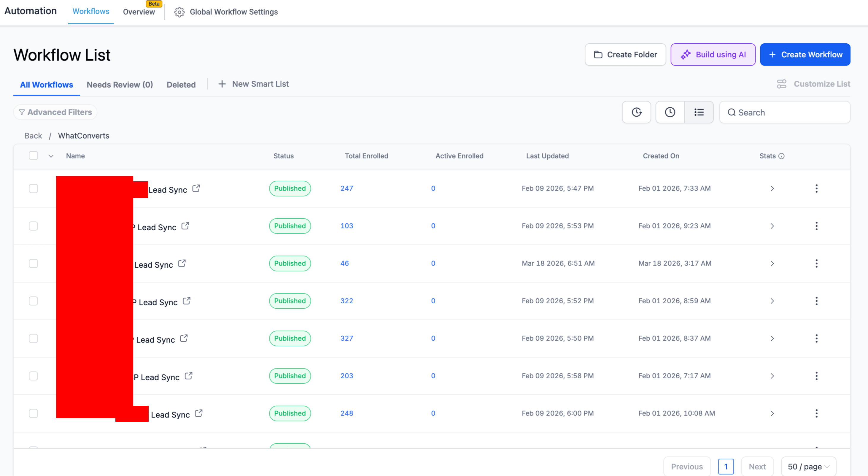Open the Overview Beta tab
The image size is (868, 476).
(139, 12)
